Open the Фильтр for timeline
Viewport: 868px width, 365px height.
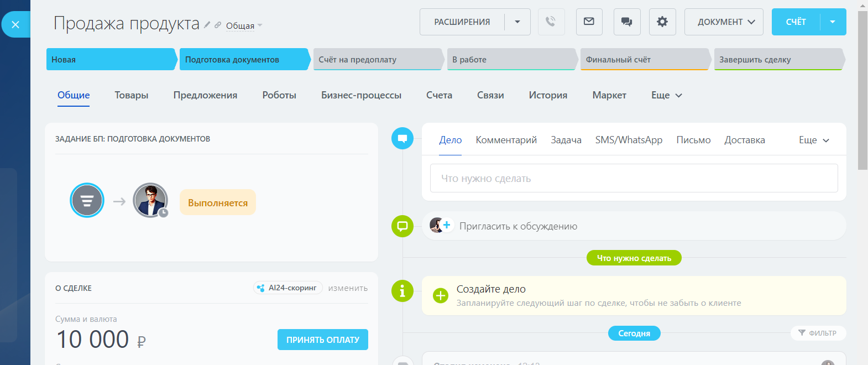click(x=818, y=333)
